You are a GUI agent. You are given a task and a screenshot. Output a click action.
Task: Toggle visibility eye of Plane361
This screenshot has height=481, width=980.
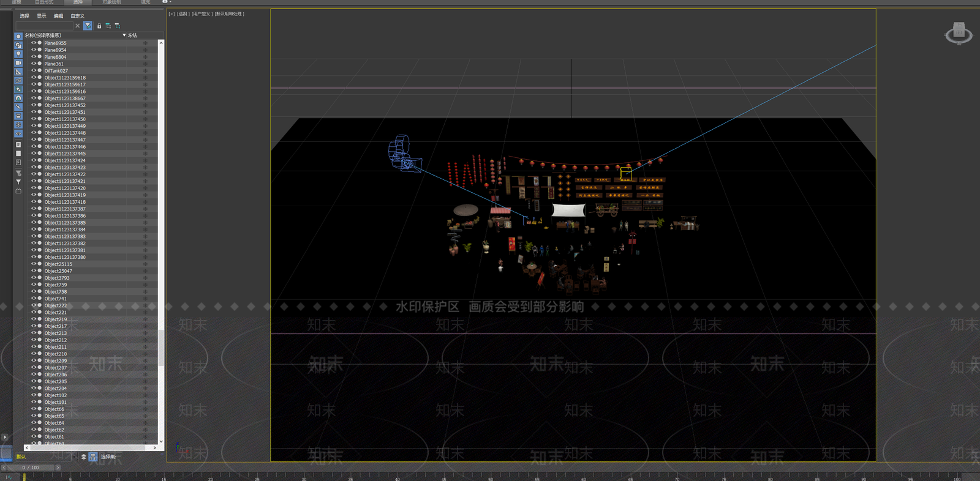pyautogui.click(x=34, y=64)
